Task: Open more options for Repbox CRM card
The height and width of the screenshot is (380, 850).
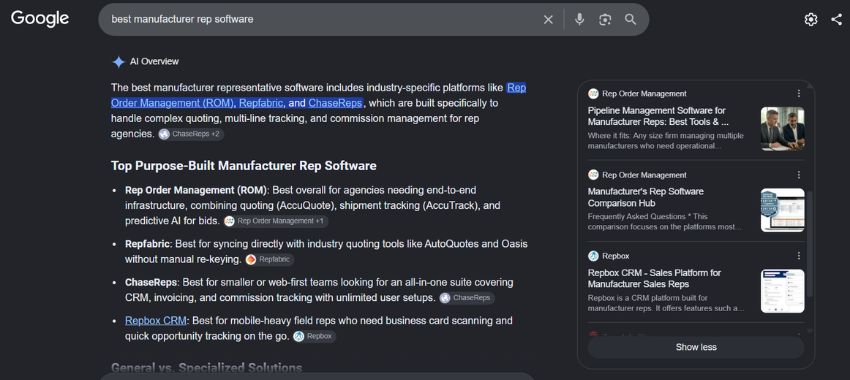Action: tap(799, 256)
